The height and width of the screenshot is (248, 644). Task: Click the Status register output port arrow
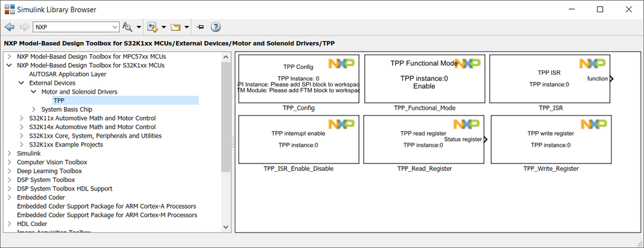485,139
